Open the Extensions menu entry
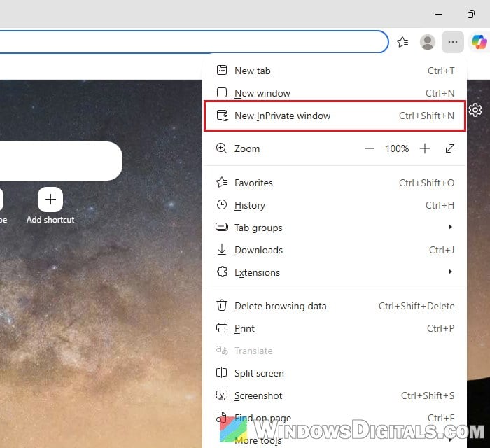This screenshot has height=448, width=490. tap(335, 272)
